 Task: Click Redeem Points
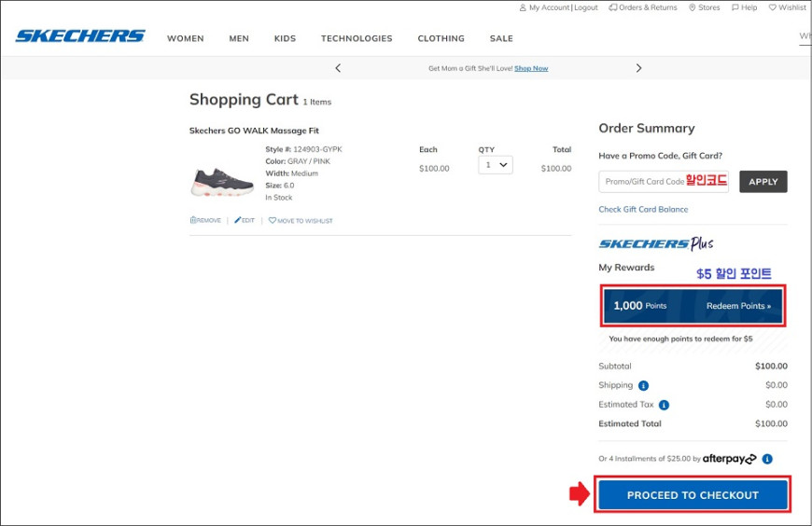point(738,306)
